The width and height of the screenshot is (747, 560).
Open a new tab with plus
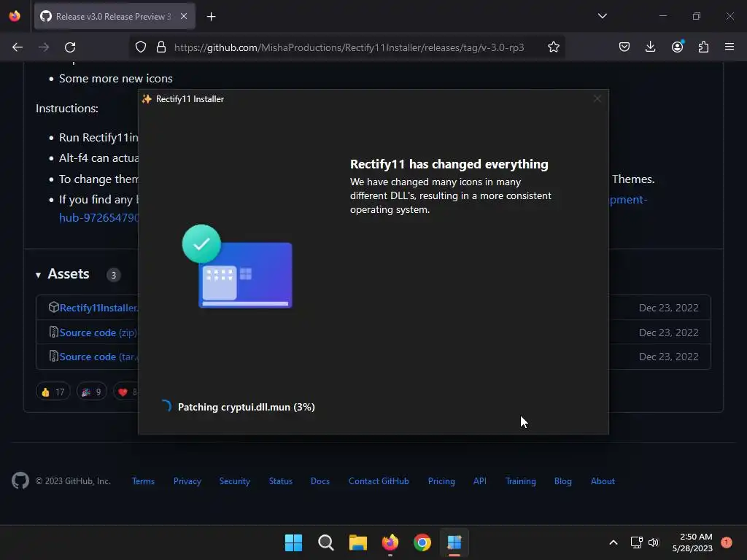click(x=211, y=17)
